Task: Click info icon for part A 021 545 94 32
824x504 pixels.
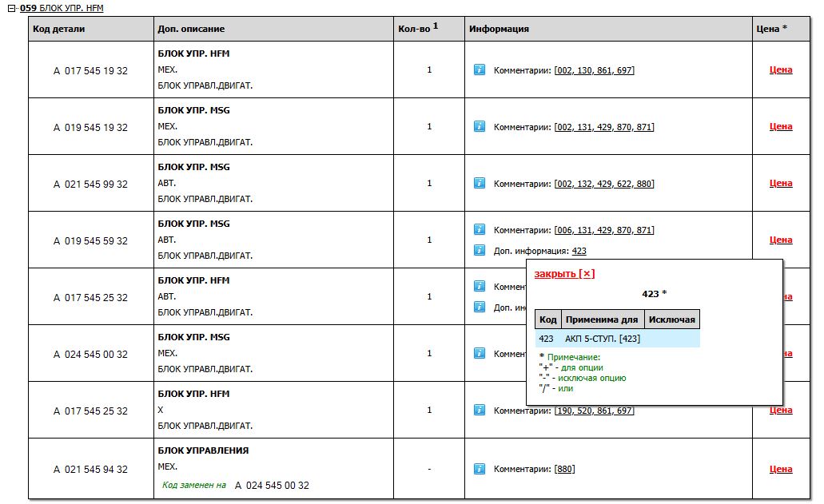Action: pos(480,469)
